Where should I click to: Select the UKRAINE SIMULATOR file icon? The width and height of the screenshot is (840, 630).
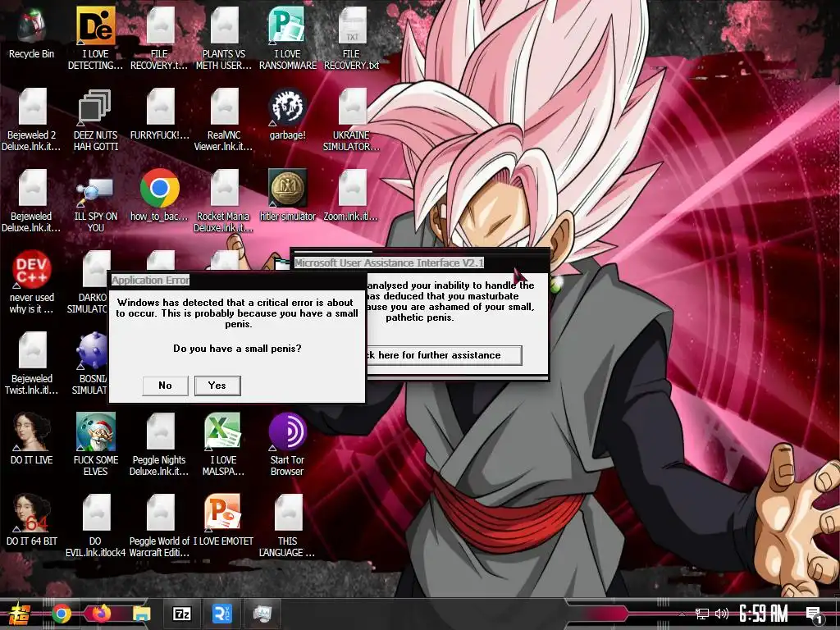pyautogui.click(x=351, y=120)
